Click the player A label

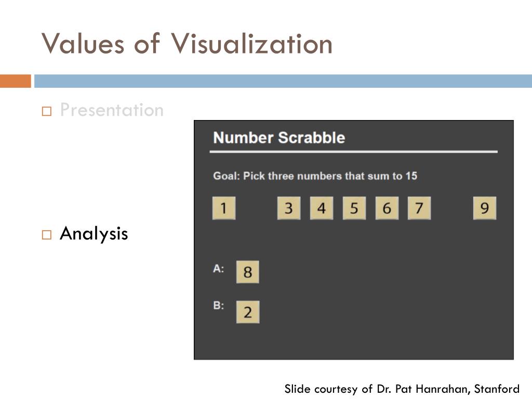click(x=219, y=269)
